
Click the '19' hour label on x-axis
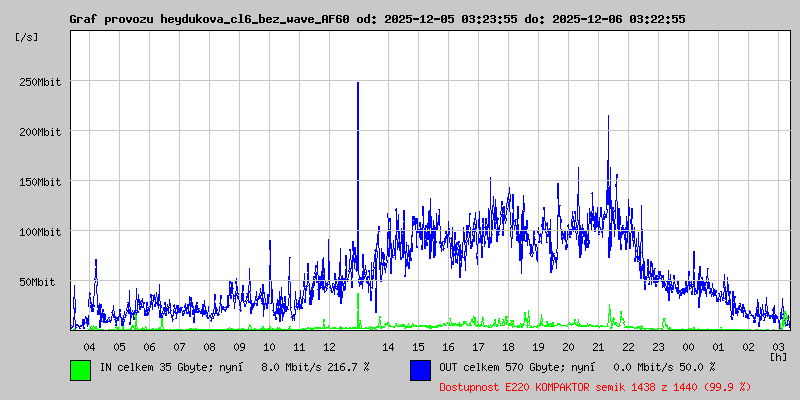click(538, 347)
